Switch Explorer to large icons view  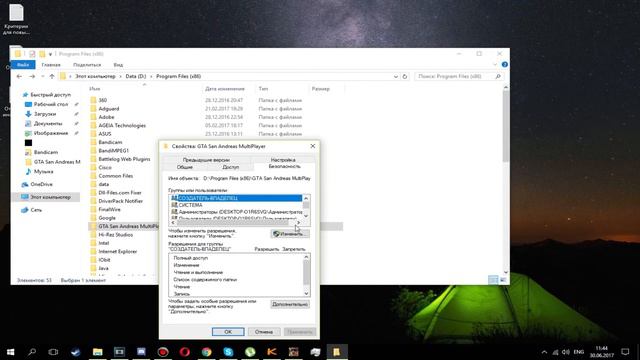pos(503,280)
